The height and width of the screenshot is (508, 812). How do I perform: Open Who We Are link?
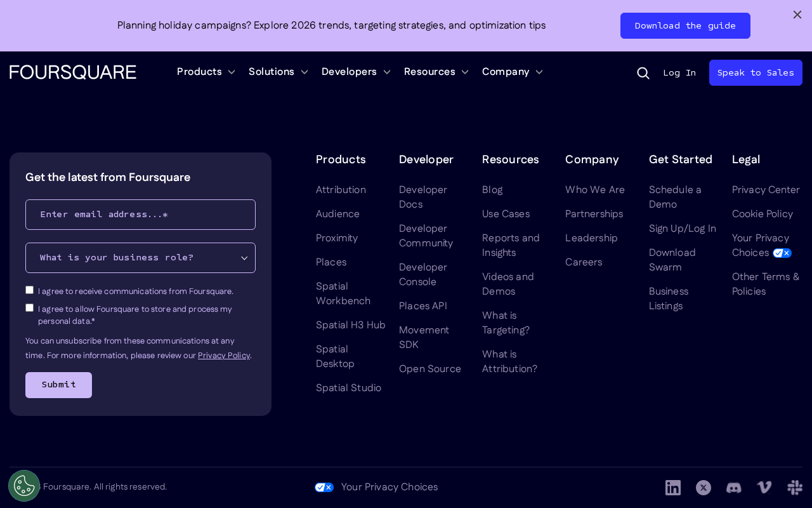(x=595, y=190)
